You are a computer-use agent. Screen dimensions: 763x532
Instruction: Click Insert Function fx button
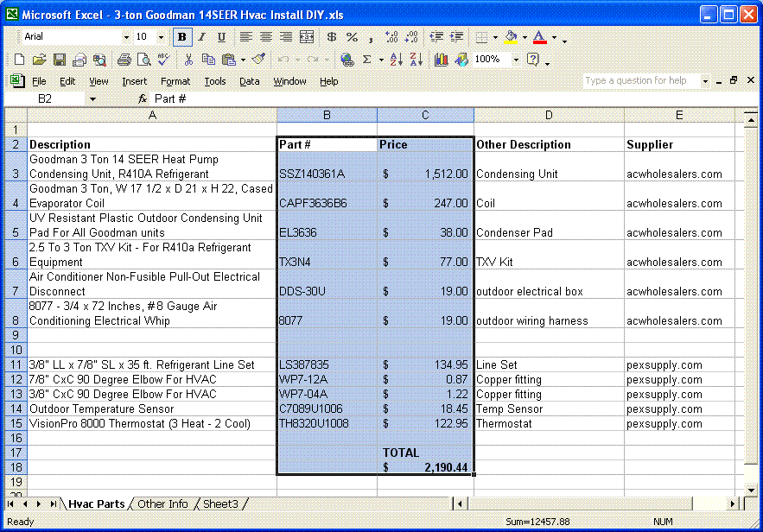[142, 99]
